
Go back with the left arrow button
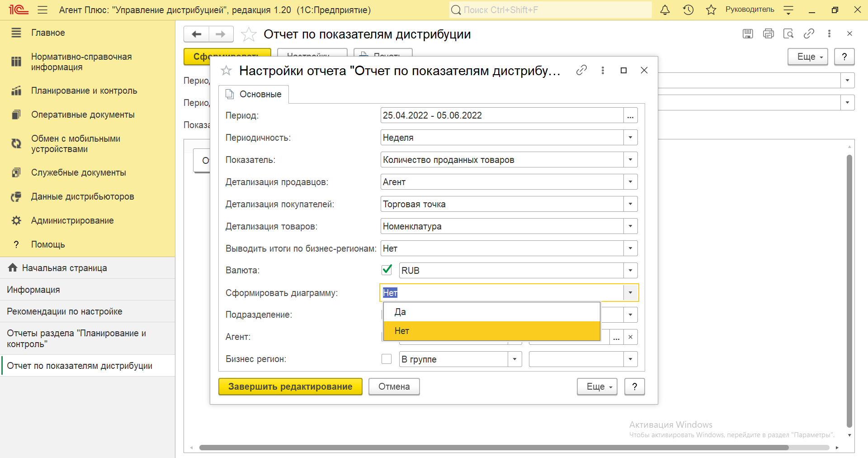click(196, 34)
